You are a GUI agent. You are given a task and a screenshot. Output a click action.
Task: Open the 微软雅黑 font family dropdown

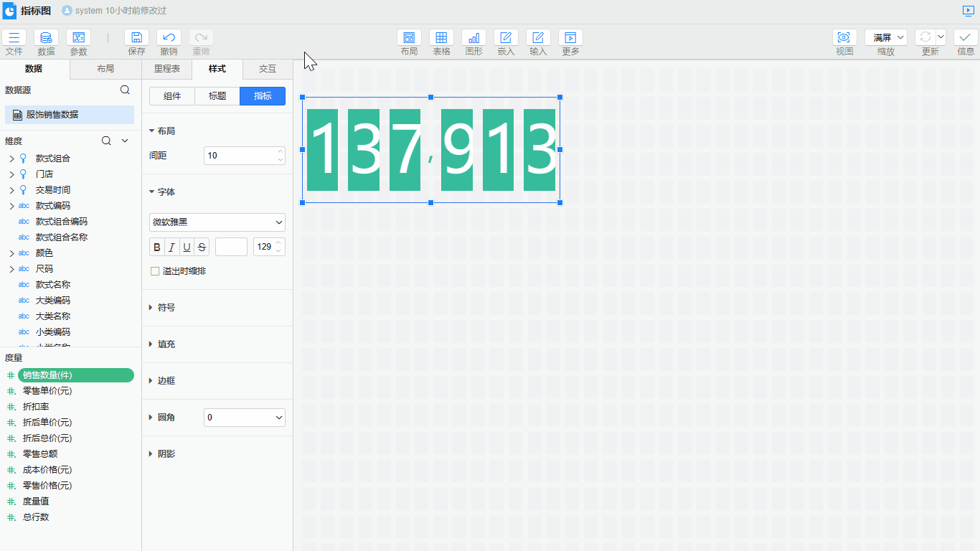point(217,222)
